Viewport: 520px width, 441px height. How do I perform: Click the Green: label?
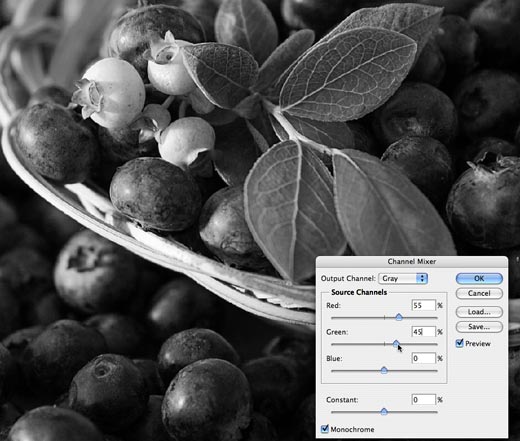click(337, 332)
